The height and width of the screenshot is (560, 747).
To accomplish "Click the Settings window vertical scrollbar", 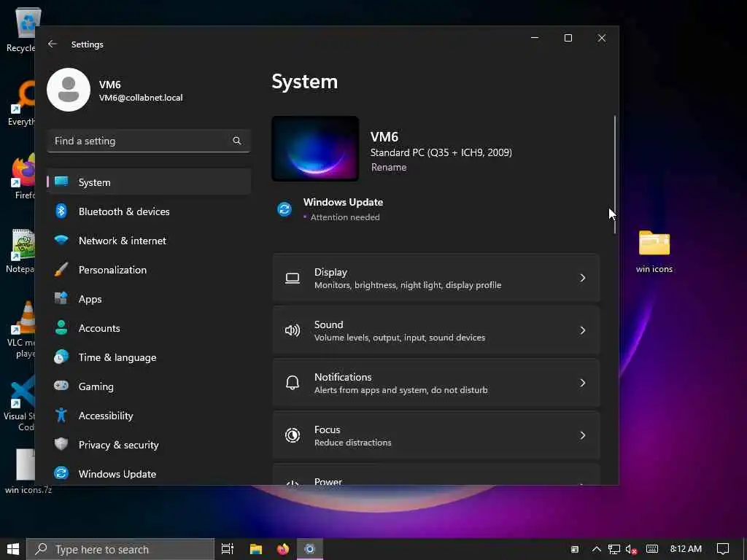I will [x=614, y=174].
